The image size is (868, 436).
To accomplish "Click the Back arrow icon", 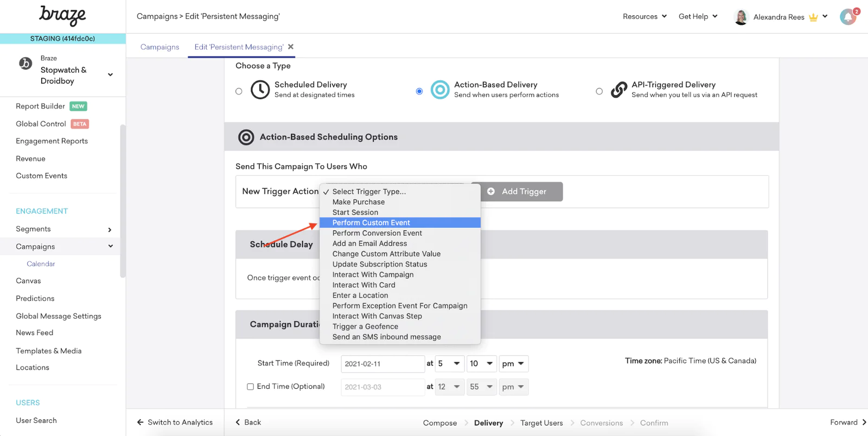I will (238, 422).
